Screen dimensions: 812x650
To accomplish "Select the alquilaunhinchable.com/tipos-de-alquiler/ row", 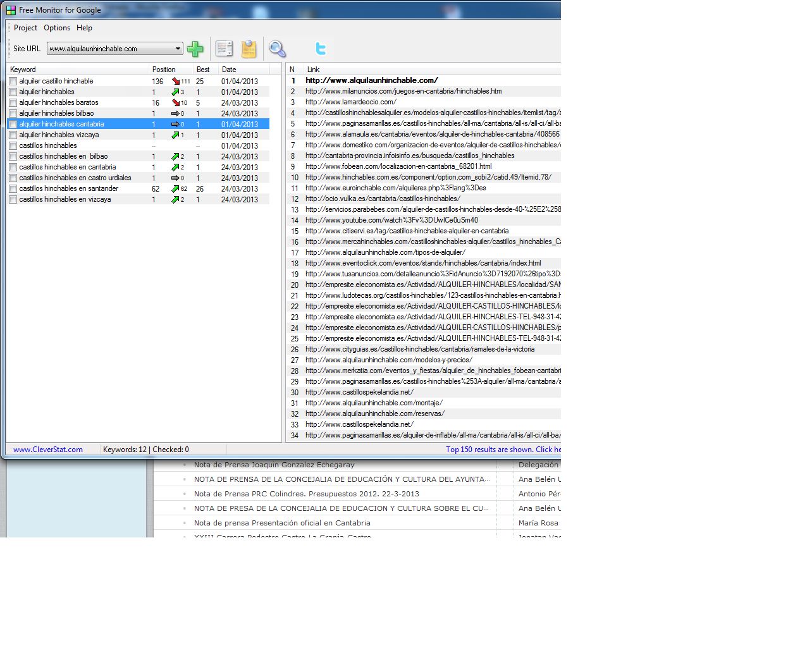I will (x=424, y=252).
